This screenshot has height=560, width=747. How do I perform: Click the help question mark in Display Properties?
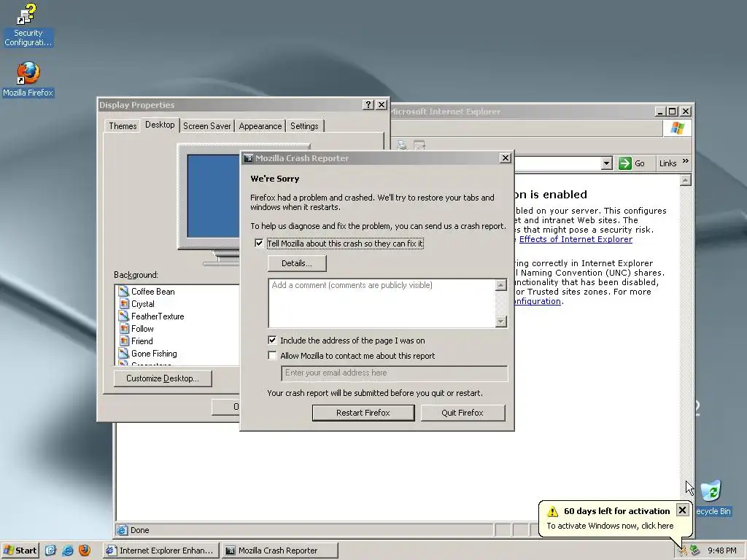tap(368, 105)
